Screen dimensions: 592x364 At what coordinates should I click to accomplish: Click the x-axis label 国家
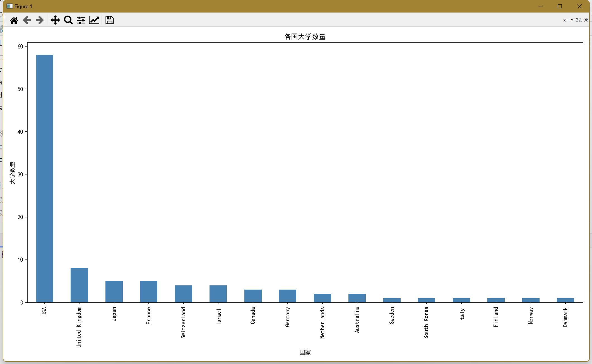tap(305, 352)
